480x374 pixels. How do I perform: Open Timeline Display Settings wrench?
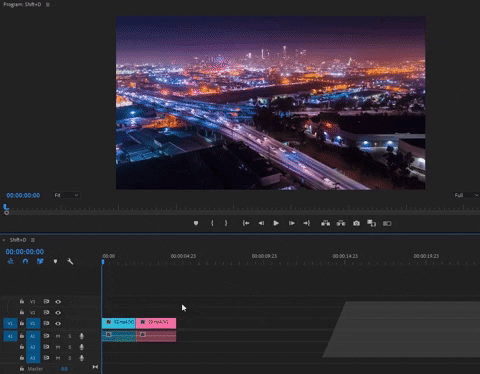click(x=70, y=261)
